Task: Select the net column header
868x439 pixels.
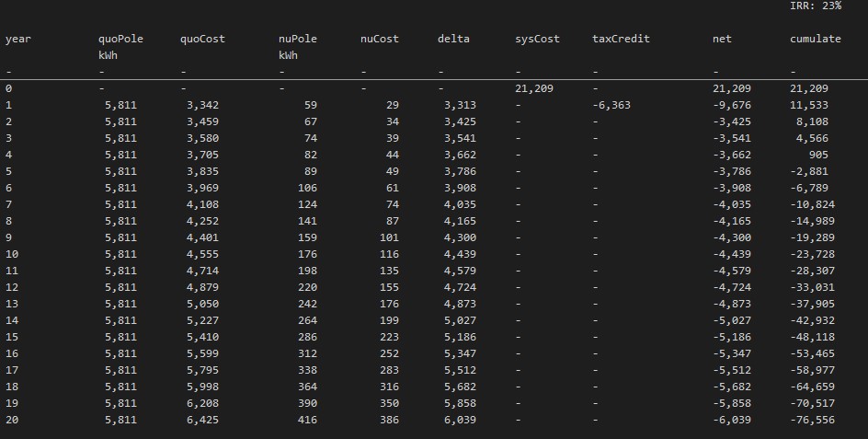Action: [722, 39]
